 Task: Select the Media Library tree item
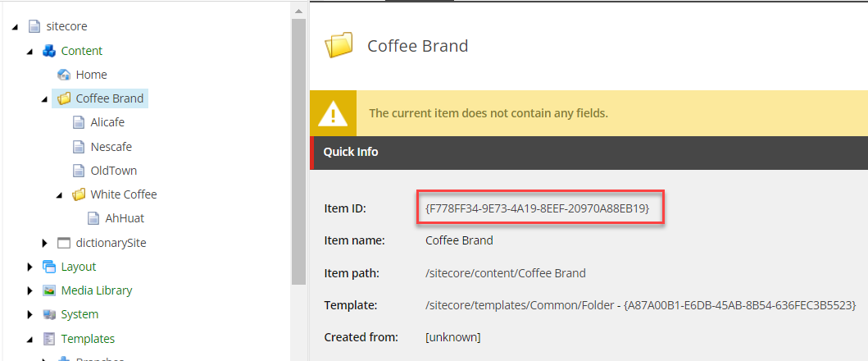click(97, 290)
